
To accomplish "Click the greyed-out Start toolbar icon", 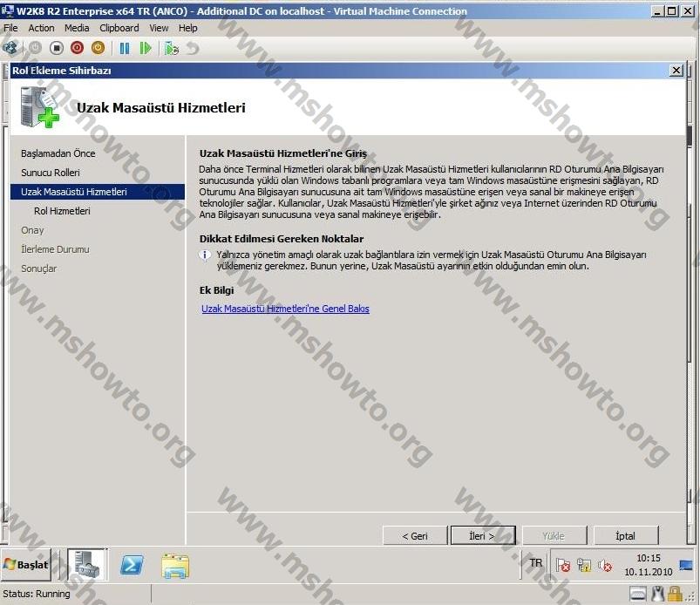I will (35, 48).
